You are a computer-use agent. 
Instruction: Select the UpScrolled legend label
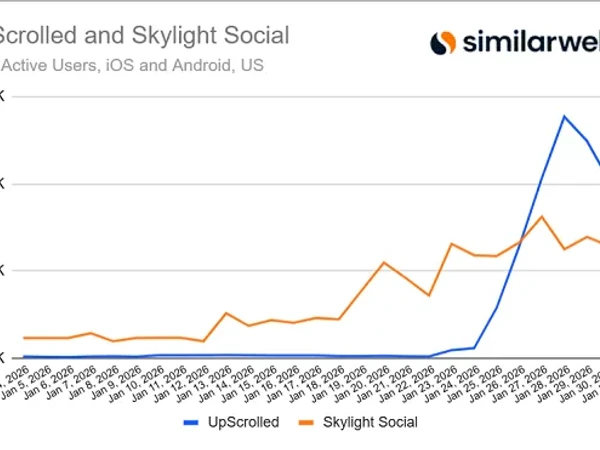coord(241,422)
